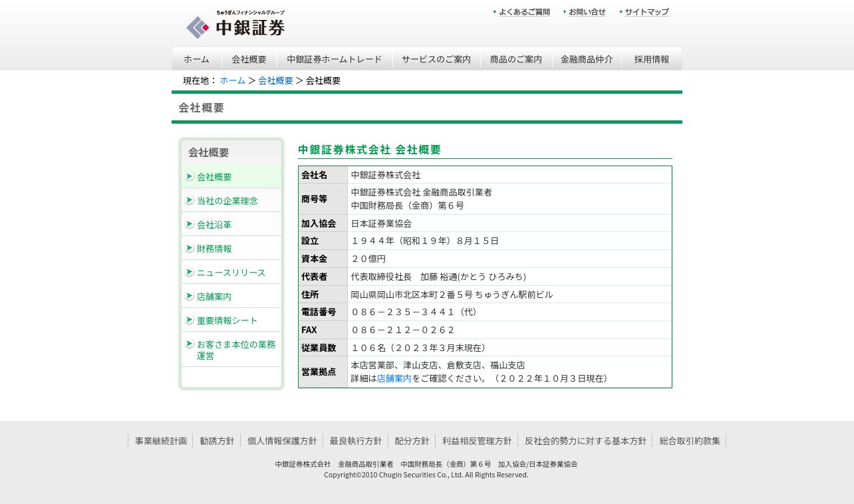
Task: Click the 資本金 value ２０億円
Action: [x=368, y=259]
